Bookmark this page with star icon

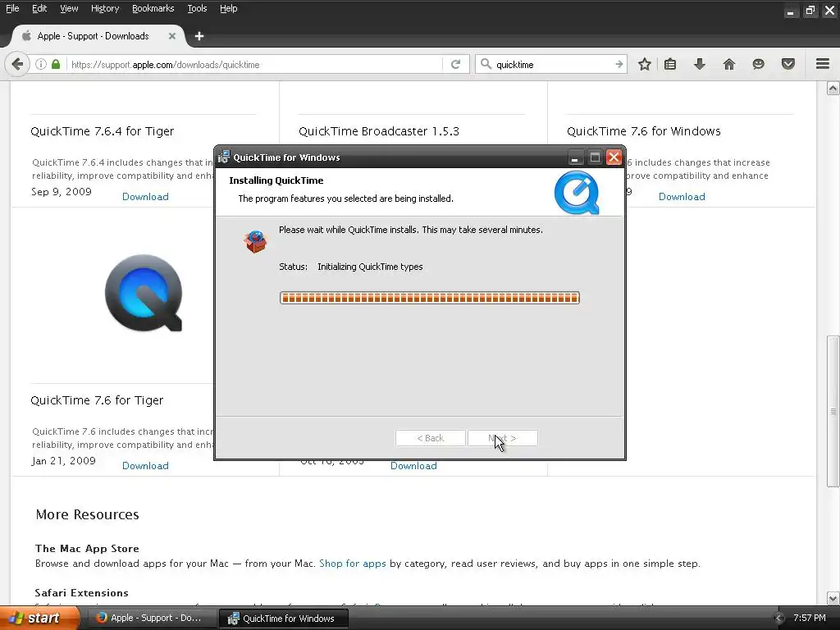(x=645, y=64)
